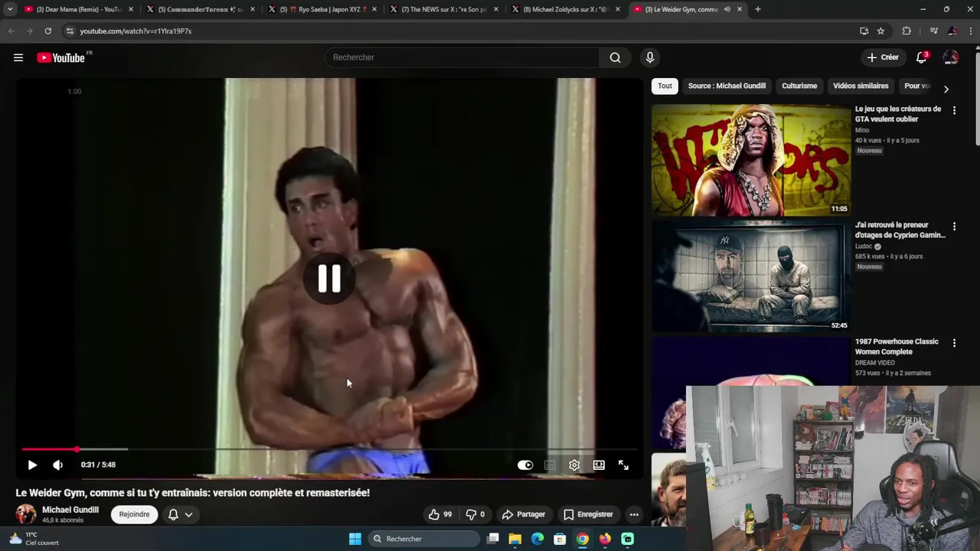Screen dimensions: 980x551
Task: Click the Rejoindre membership button
Action: [134, 514]
